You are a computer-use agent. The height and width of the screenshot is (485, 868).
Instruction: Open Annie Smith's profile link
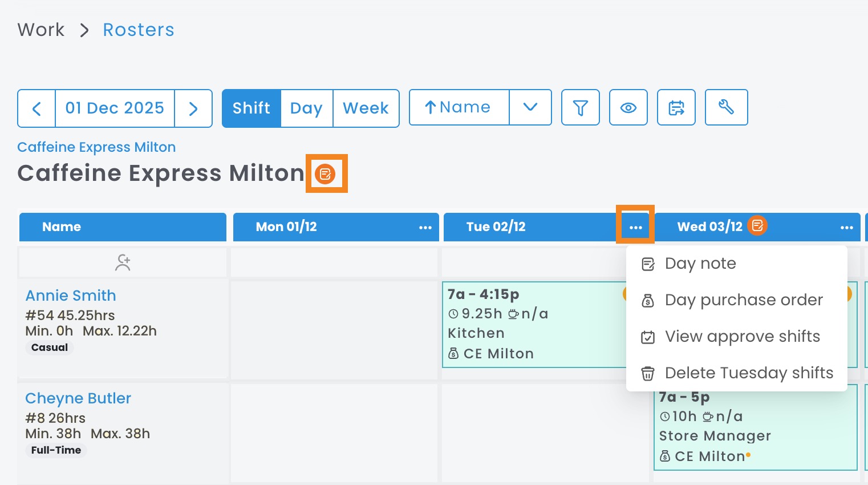point(71,296)
